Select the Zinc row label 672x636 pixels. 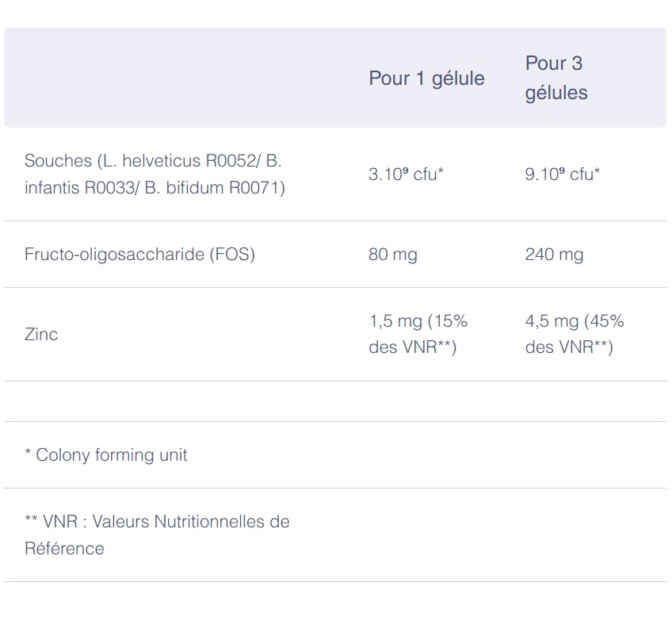tap(41, 334)
